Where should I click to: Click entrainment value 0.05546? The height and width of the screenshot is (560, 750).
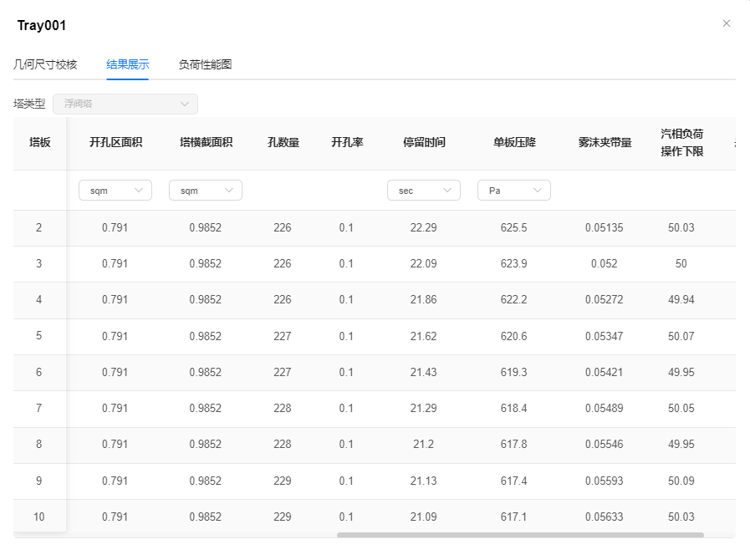(605, 445)
